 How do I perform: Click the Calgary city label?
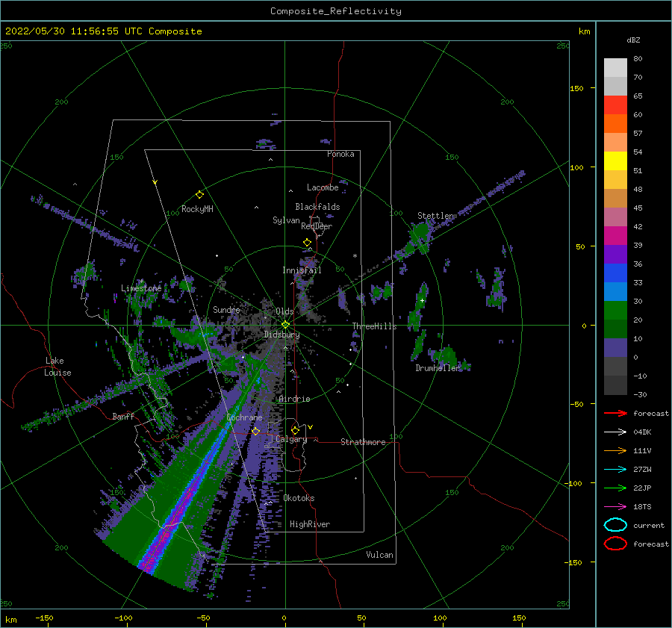point(291,439)
